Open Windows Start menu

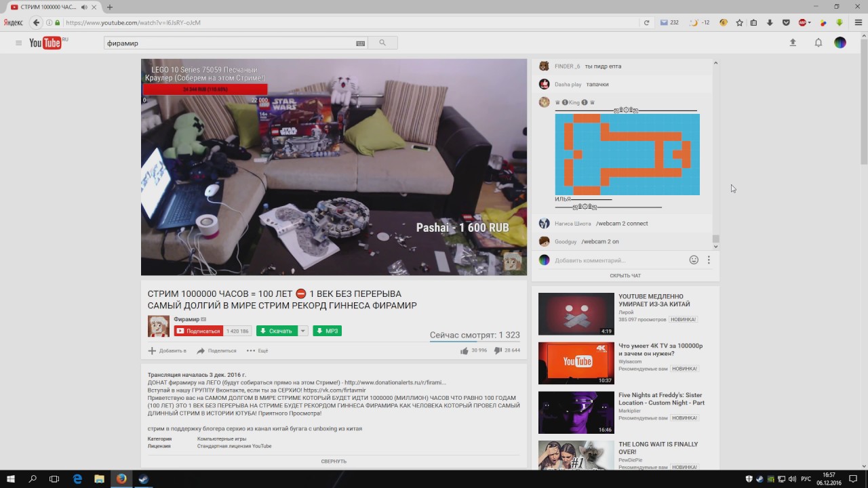click(11, 479)
